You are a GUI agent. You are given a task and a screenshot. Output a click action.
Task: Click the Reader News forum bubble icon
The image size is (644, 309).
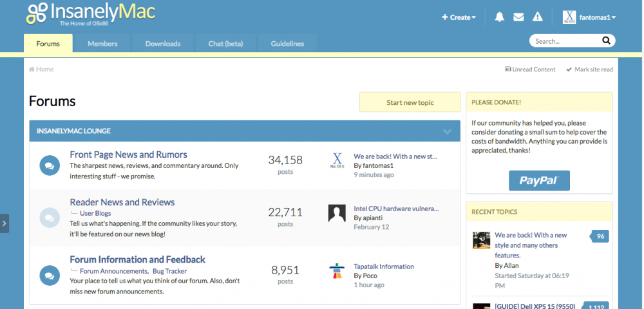pyautogui.click(x=50, y=218)
